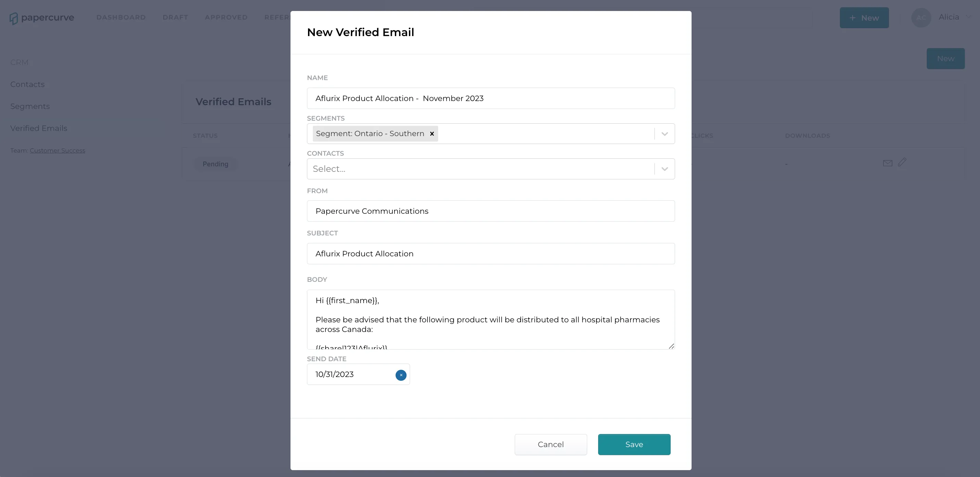Open the Customer Success team link

click(x=57, y=151)
